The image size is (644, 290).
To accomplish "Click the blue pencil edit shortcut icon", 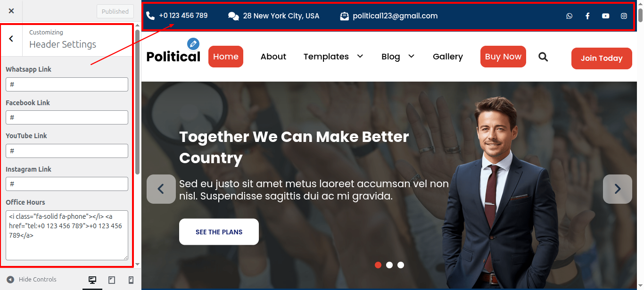I will point(193,44).
